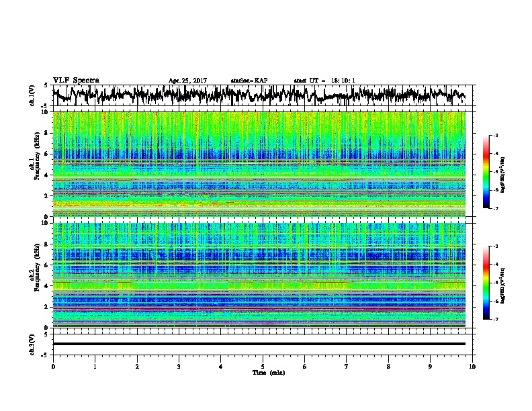Click the 'ch.3(V)' axis label
Screen dimensions: 532x411
(32, 345)
